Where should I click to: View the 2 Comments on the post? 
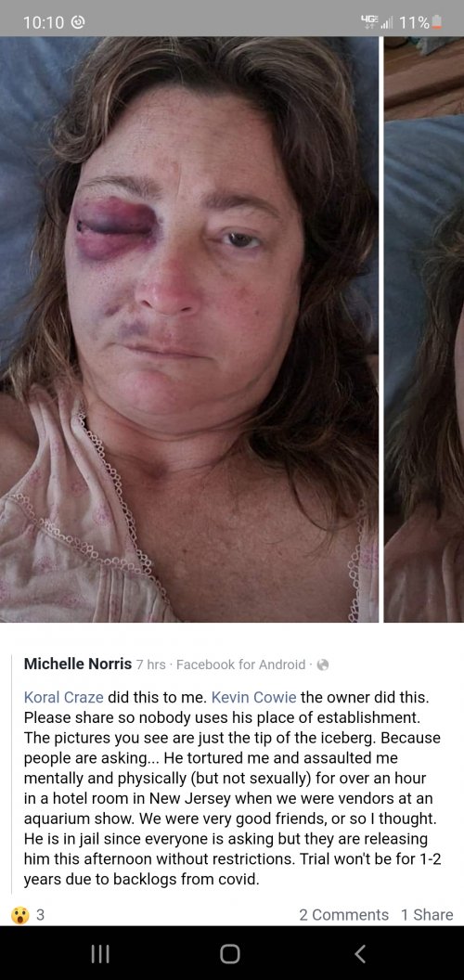[x=344, y=915]
